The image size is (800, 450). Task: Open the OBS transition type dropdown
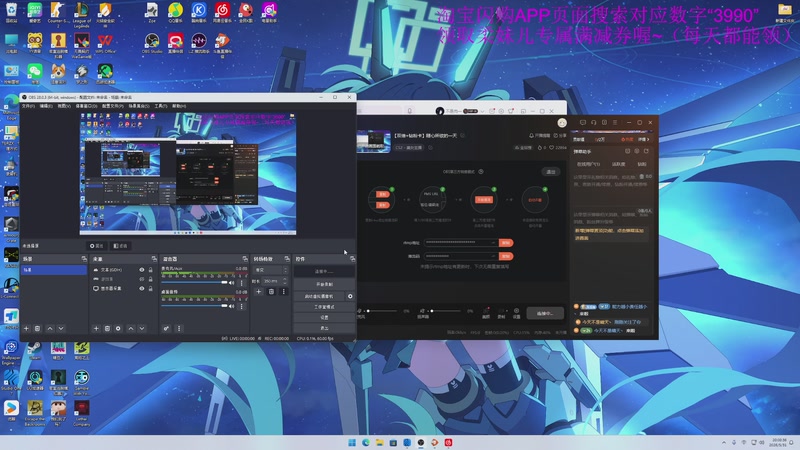click(270, 270)
